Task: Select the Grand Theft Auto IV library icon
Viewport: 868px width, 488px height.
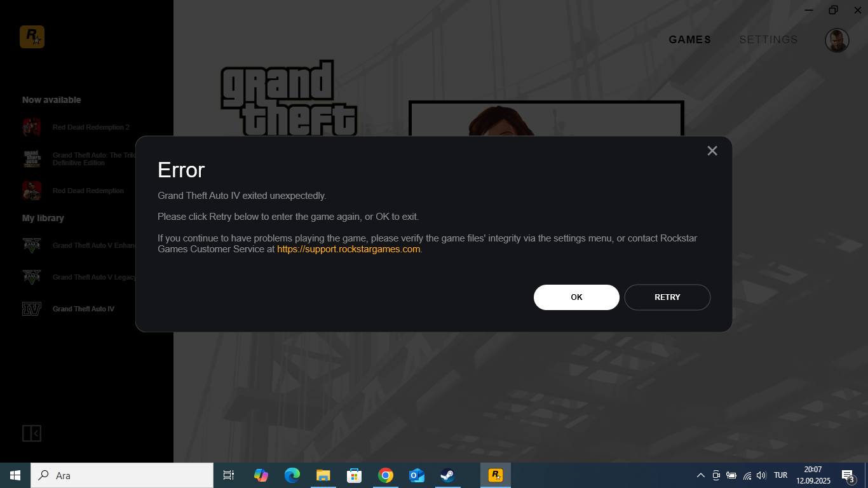Action: click(x=32, y=309)
